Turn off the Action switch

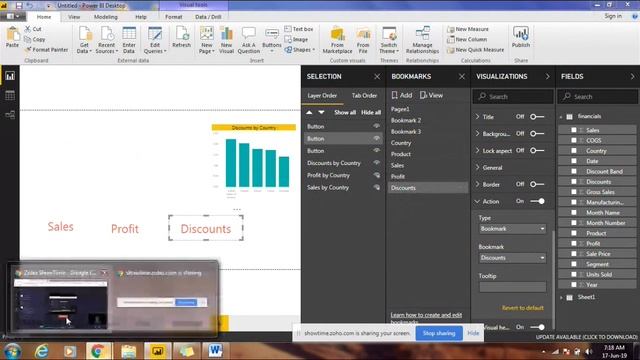click(x=537, y=201)
